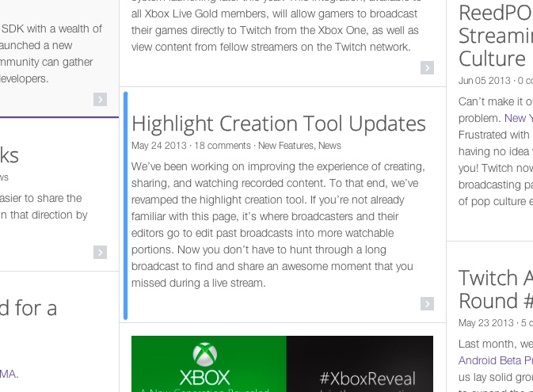The image size is (533, 392).
Task: Click the arrow button under Highlight Creation post
Action: (x=428, y=303)
